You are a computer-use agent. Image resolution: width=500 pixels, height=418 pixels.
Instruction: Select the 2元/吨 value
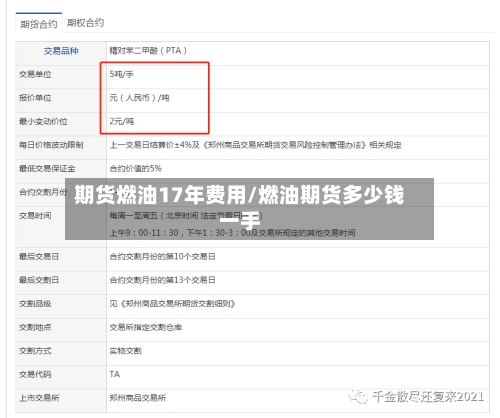(x=121, y=121)
